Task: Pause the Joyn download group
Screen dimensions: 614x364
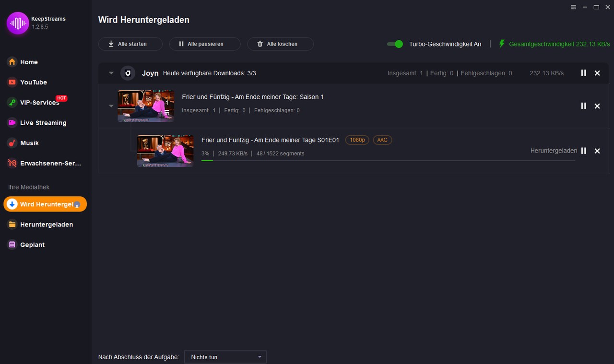Action: (x=583, y=73)
